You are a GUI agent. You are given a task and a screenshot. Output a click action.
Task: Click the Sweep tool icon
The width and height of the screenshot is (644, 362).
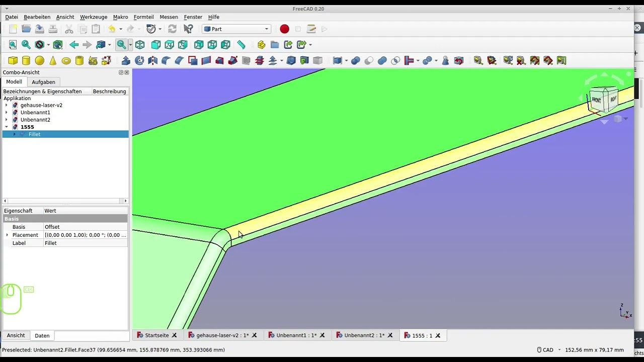pyautogui.click(x=232, y=61)
